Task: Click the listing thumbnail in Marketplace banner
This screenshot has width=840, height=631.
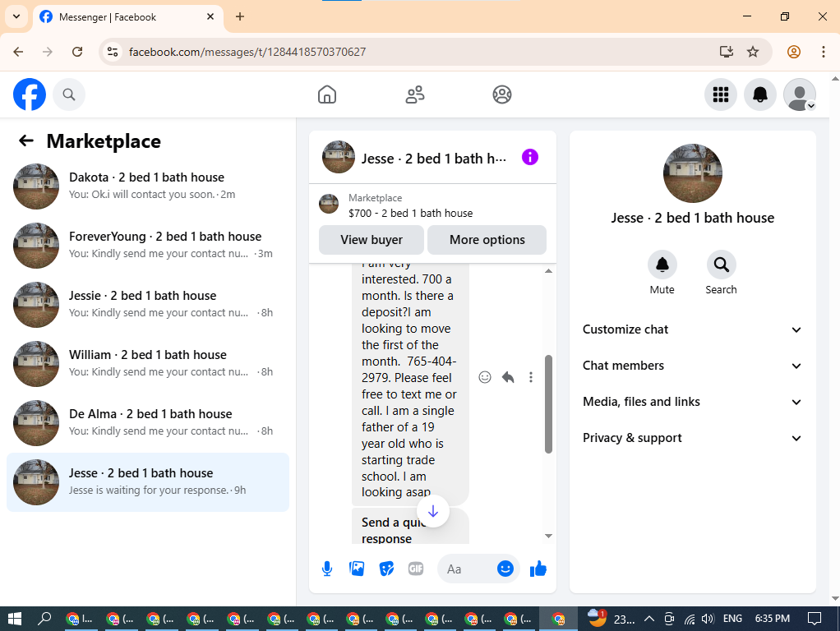Action: (329, 204)
